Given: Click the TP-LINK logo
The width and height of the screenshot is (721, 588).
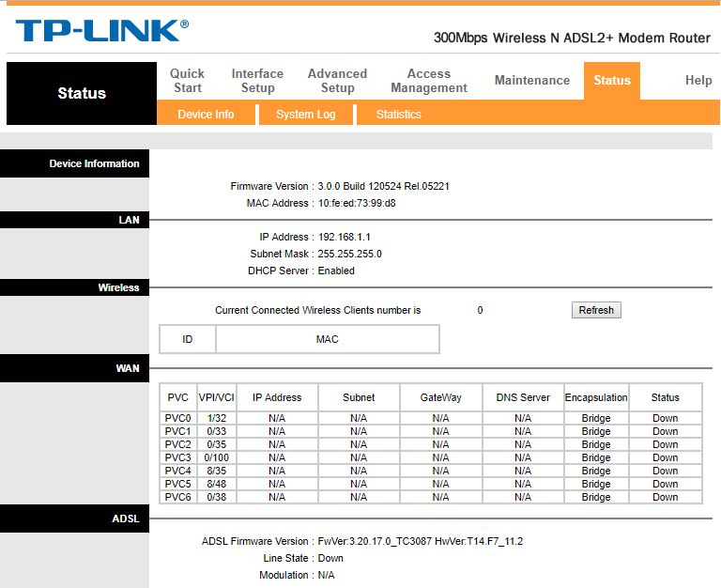Looking at the screenshot, I should point(101,31).
